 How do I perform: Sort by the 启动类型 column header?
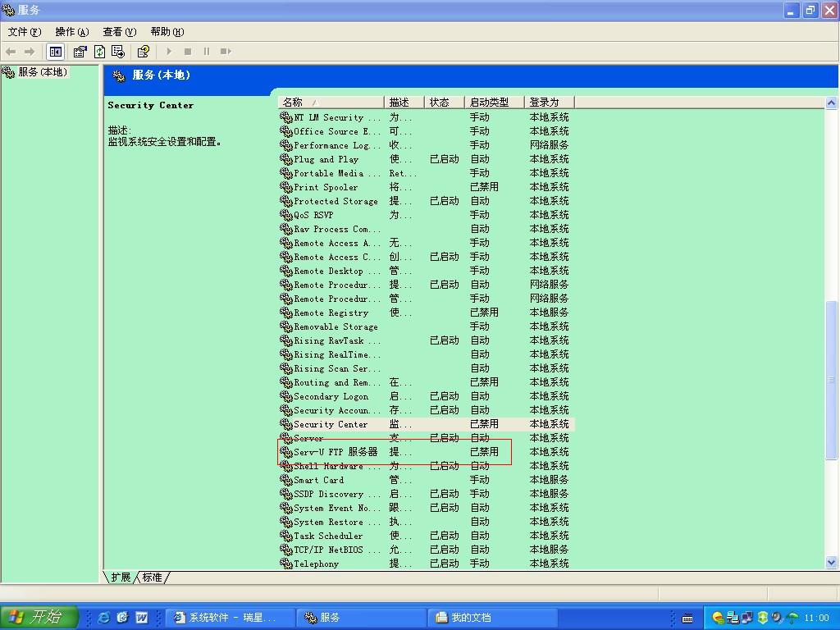coord(494,103)
